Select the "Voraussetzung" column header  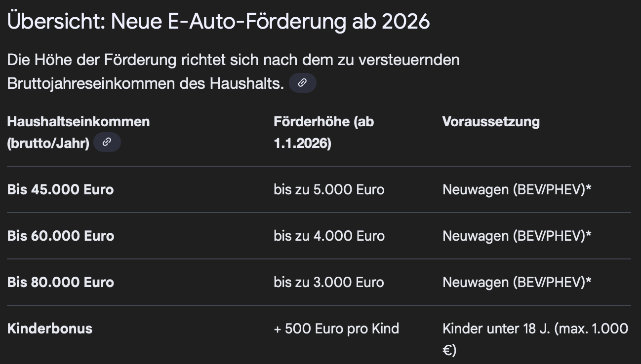click(x=490, y=121)
